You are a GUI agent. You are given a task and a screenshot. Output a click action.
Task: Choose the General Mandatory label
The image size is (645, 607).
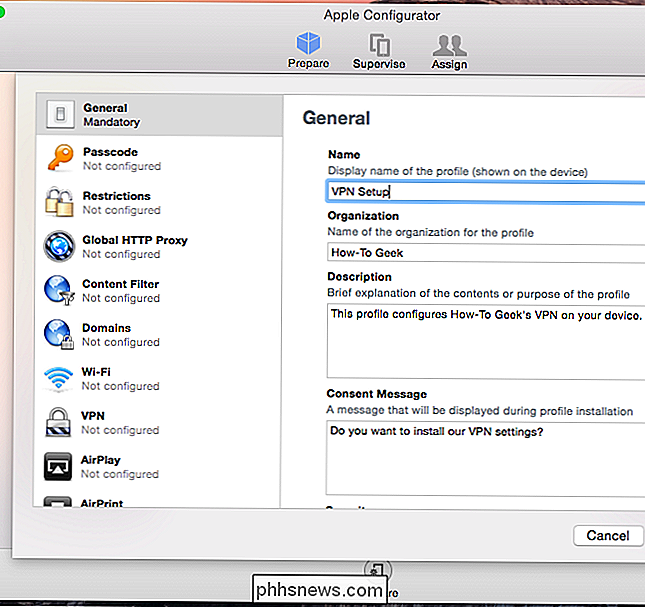tap(111, 115)
